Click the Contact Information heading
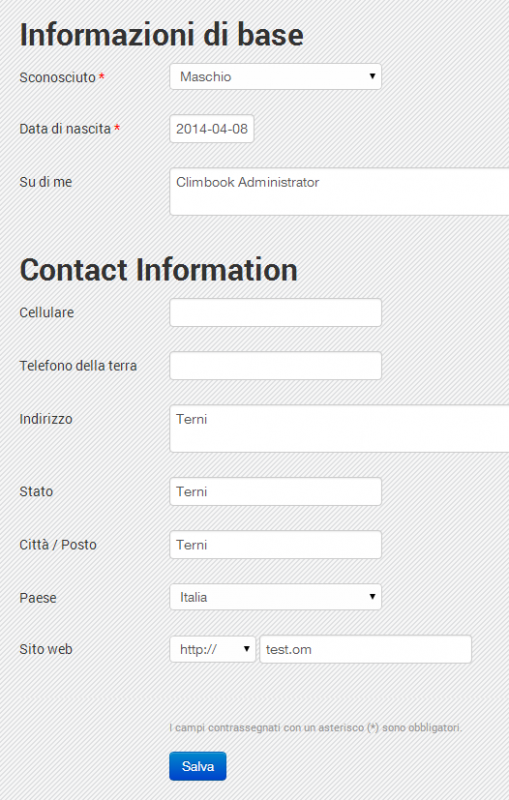 (x=159, y=269)
